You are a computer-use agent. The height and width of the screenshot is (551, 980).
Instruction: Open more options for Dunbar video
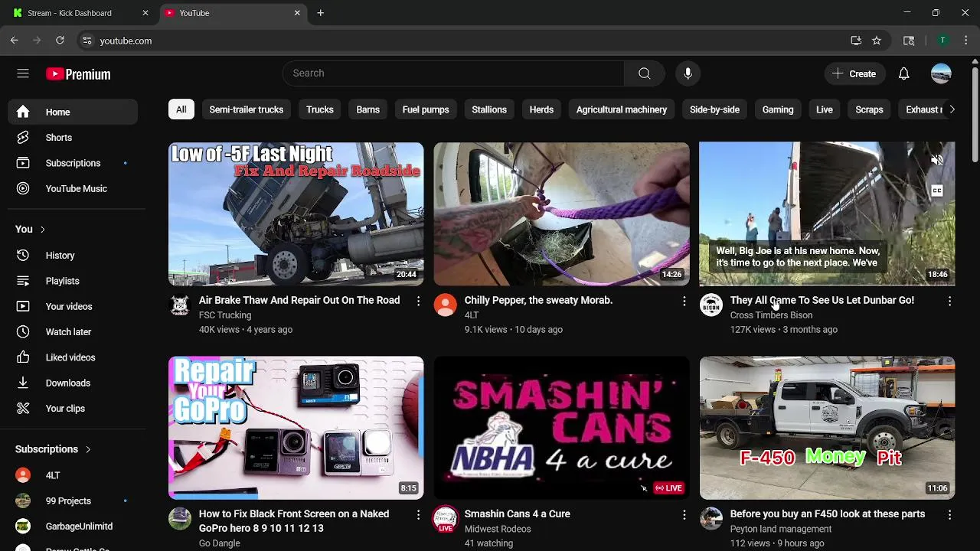(x=949, y=302)
